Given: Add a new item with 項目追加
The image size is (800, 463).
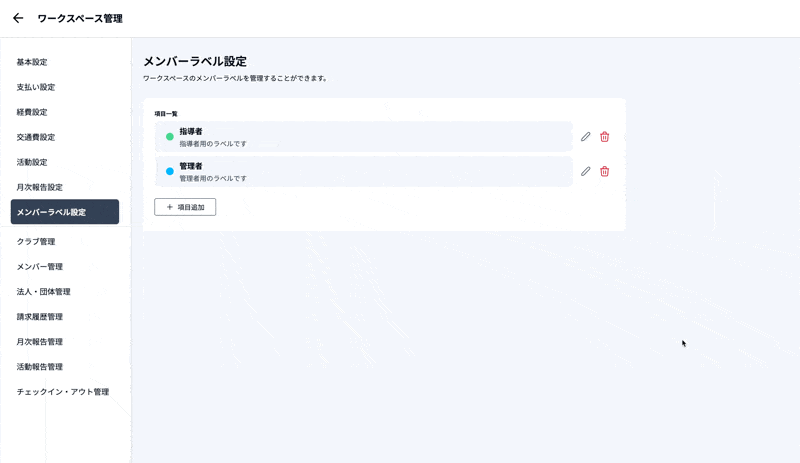Looking at the screenshot, I should coord(185,207).
